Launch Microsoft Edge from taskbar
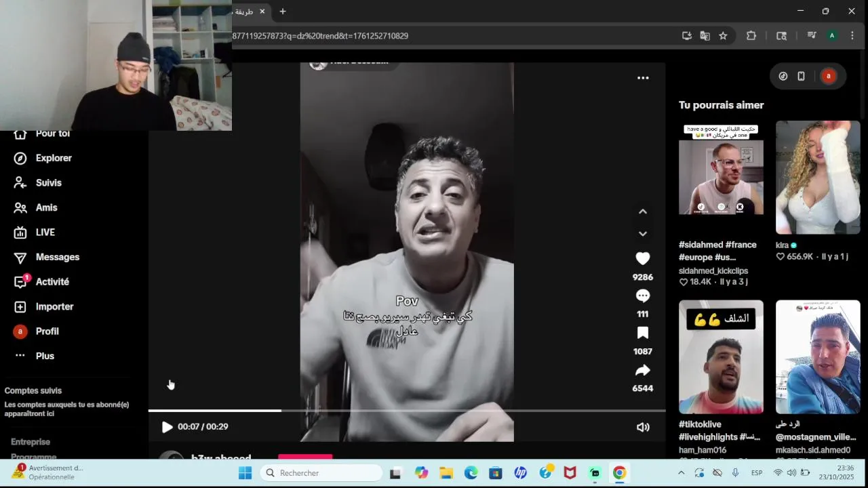Screen dimensions: 868x488 click(471, 473)
